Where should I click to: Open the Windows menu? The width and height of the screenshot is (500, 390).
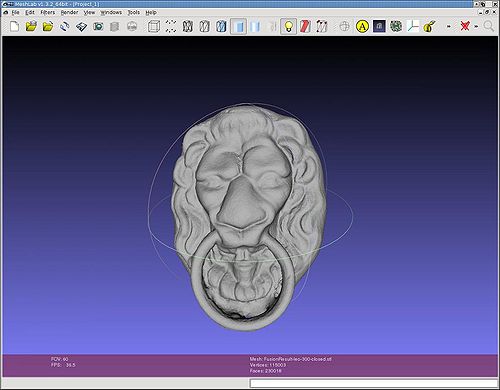coord(111,12)
